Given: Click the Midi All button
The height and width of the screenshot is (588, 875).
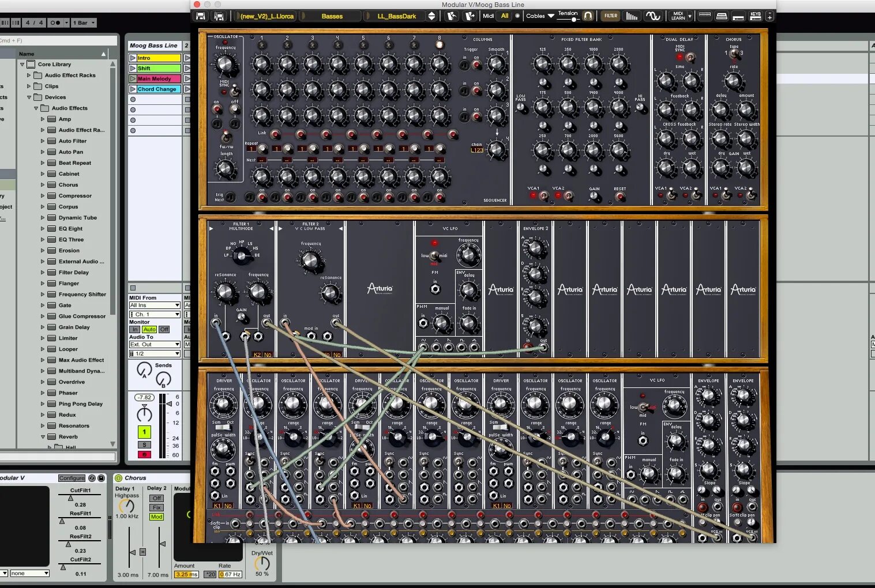Looking at the screenshot, I should (505, 16).
